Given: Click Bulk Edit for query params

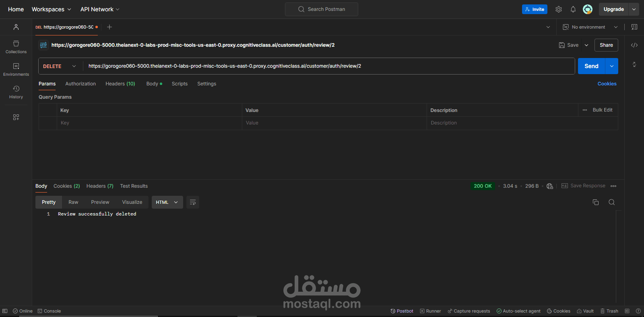Looking at the screenshot, I should coord(603,110).
